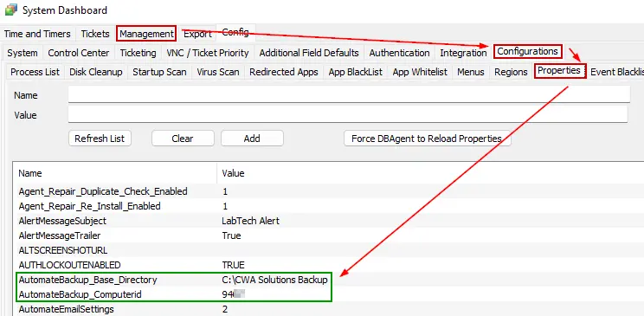
Task: Select the Control Center sub-tab
Action: coord(79,53)
